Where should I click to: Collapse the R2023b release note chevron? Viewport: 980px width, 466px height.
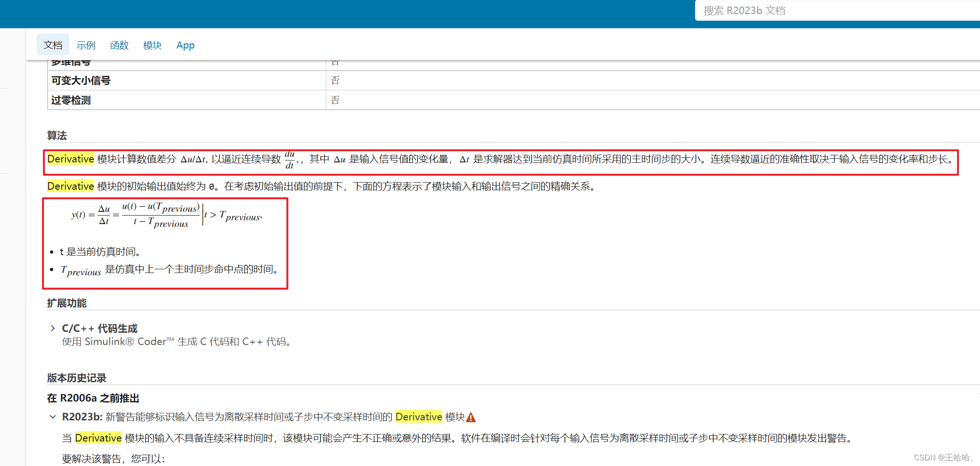coord(53,417)
